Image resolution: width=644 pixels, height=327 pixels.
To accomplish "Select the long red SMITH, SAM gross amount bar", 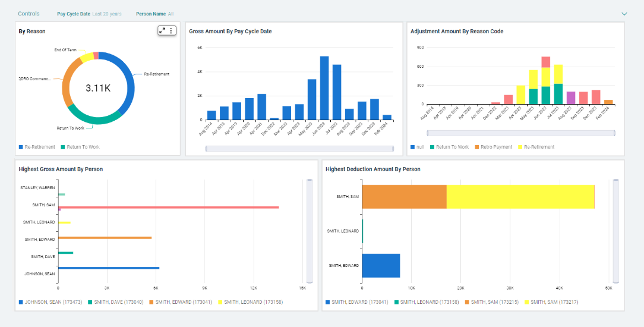I will click(x=168, y=207).
